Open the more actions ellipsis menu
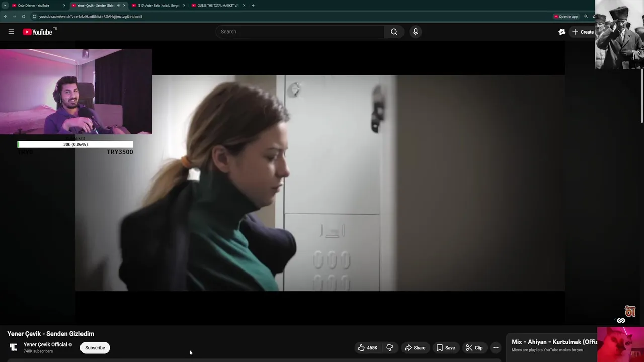 coord(496,348)
